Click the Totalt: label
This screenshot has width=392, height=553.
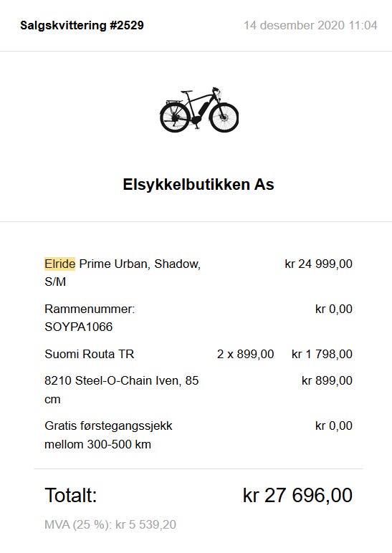70,495
